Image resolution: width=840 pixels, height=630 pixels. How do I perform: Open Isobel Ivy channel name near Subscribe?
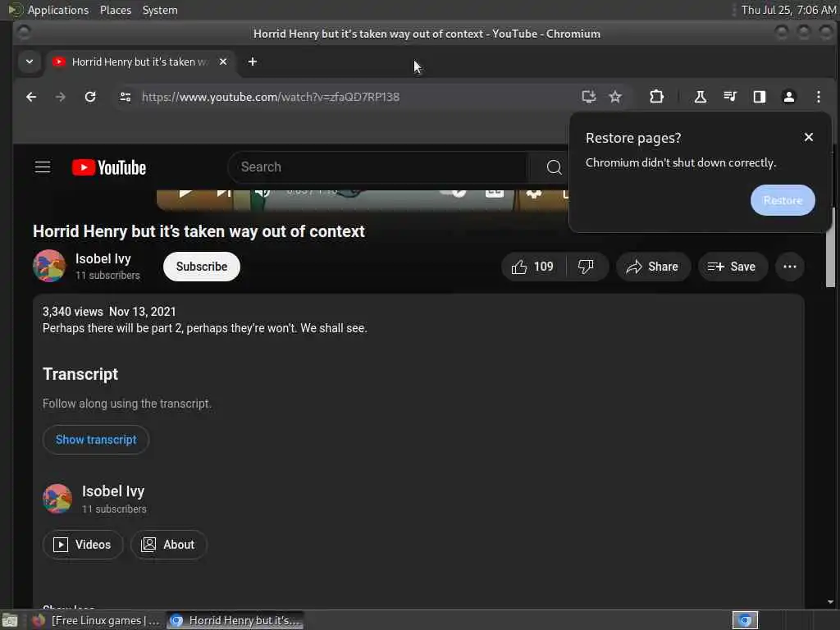tap(103, 258)
